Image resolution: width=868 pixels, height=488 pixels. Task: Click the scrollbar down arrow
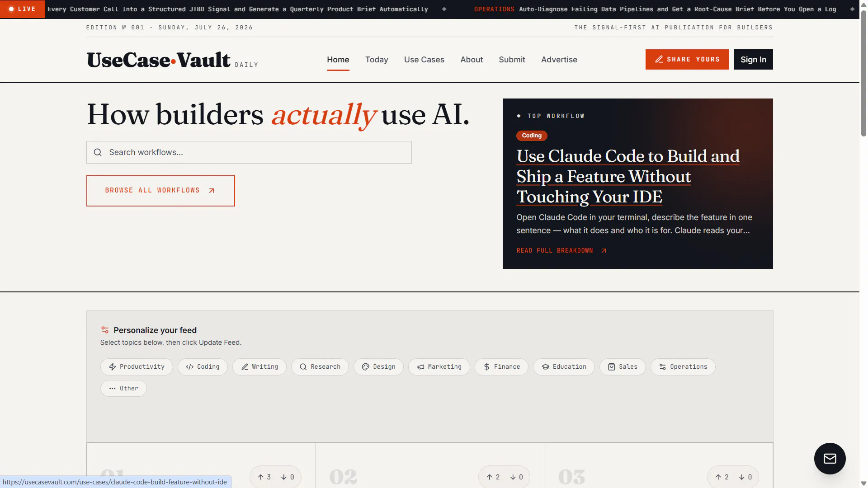click(x=863, y=483)
